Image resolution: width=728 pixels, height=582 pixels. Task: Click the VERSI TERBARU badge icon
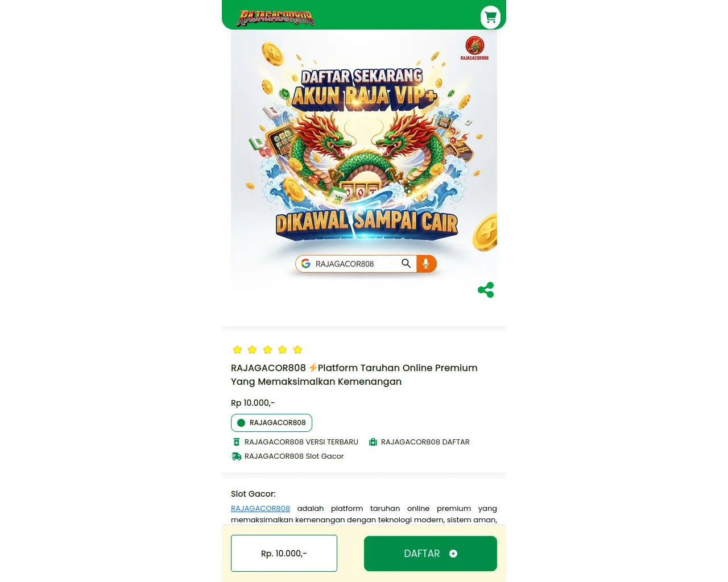coord(237,442)
